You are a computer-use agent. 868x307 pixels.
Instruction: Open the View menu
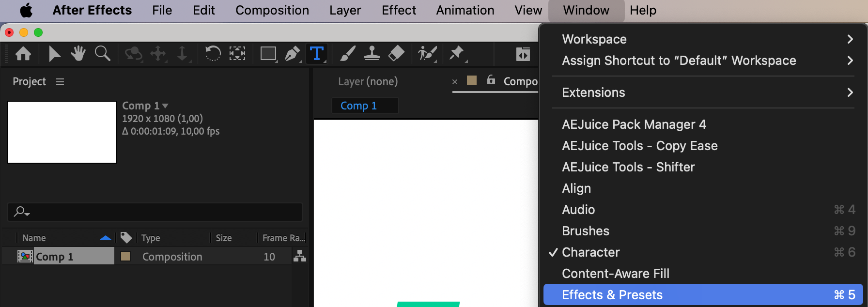pyautogui.click(x=528, y=10)
